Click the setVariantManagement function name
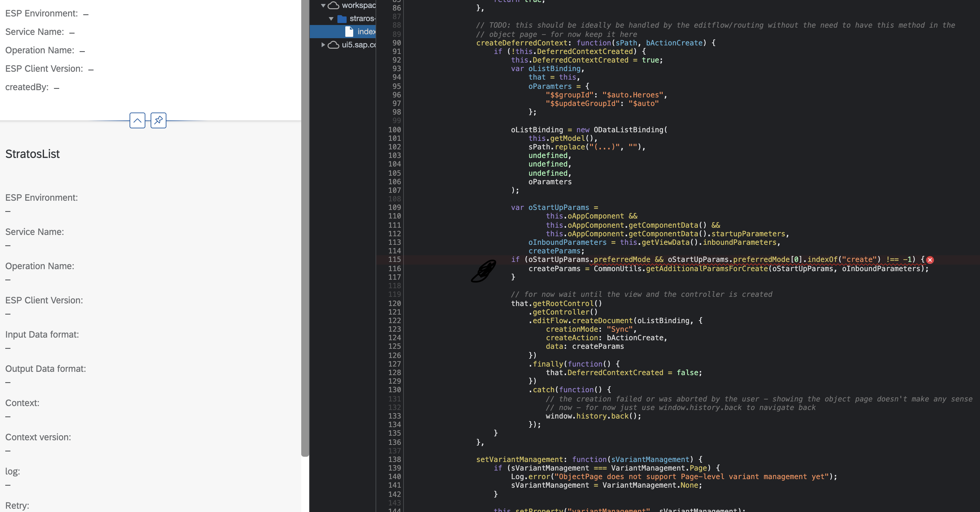 (519, 459)
